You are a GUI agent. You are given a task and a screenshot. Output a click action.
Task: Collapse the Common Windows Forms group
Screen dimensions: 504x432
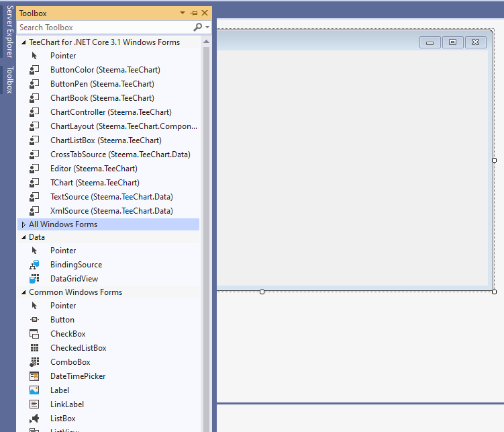coord(23,292)
